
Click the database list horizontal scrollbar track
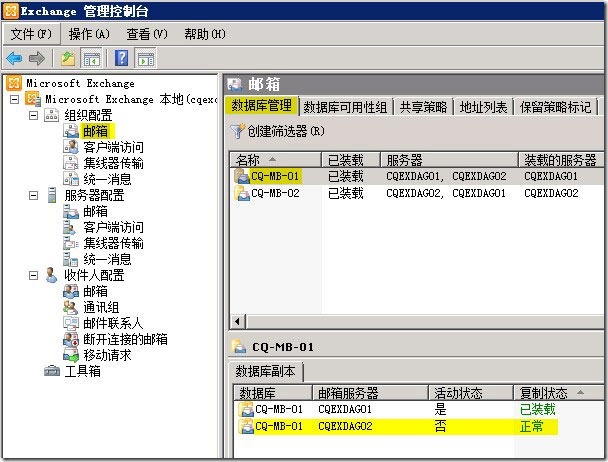[x=425, y=322]
